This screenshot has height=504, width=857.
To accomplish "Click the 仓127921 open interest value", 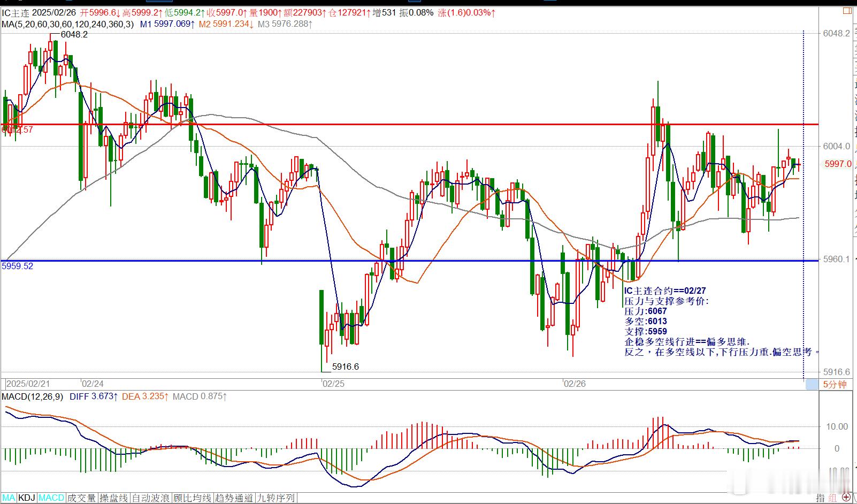I will [x=349, y=12].
